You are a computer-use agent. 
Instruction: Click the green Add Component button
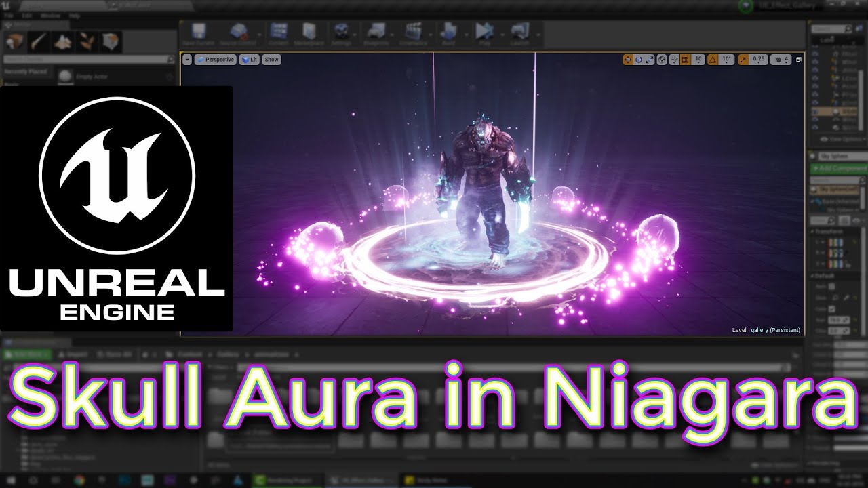tap(839, 168)
